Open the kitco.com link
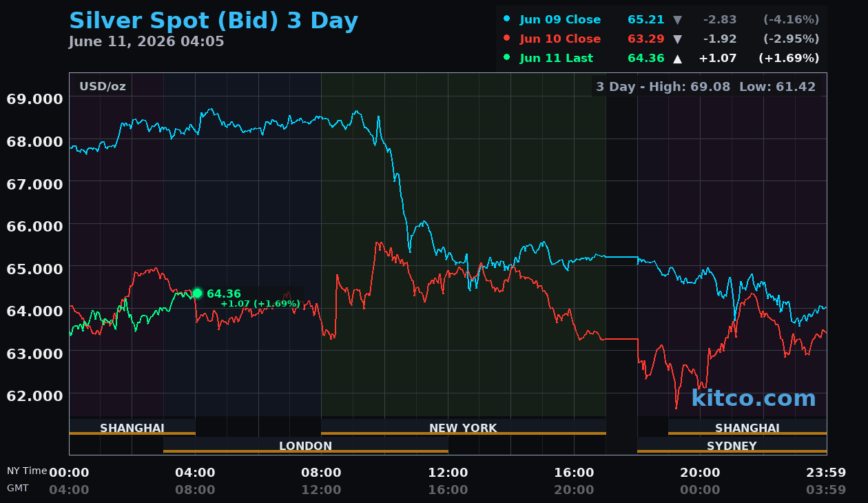Viewport: 868px width, 503px height. tap(754, 398)
